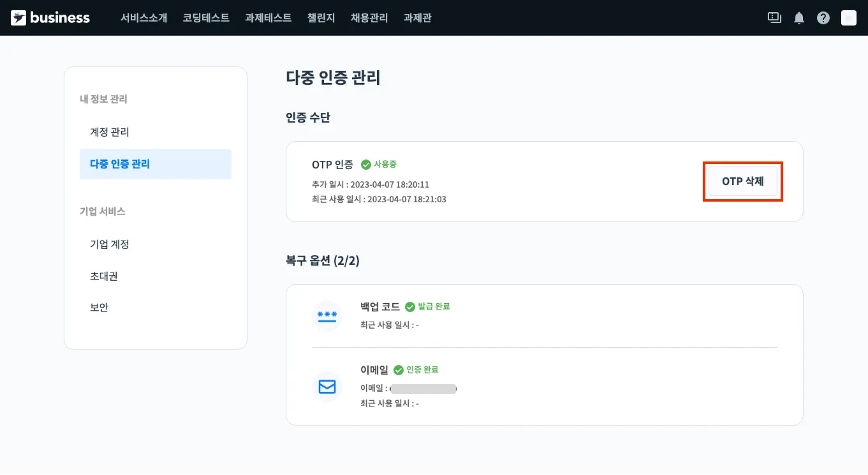The image size is (868, 475).
Task: Click the backup code asterisk icon
Action: [x=327, y=316]
